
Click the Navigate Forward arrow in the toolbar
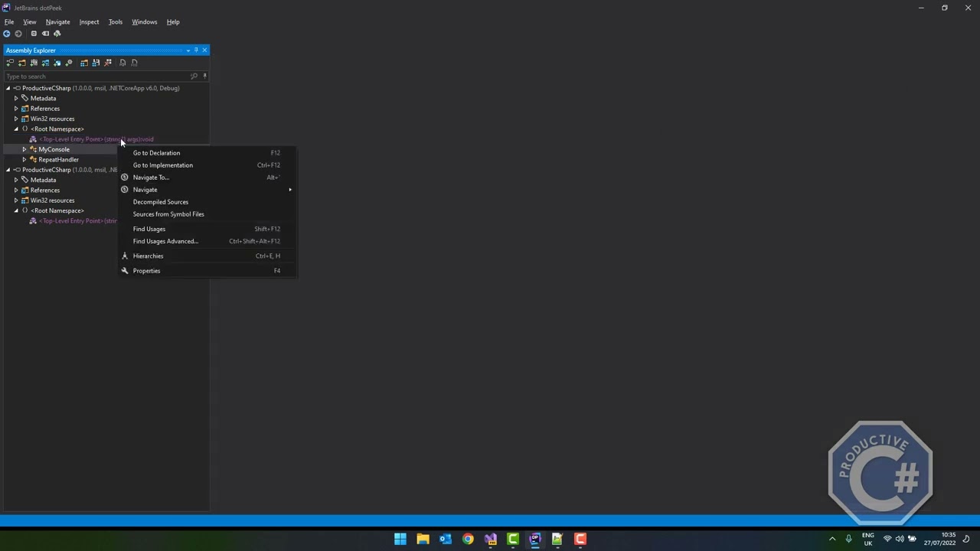pos(18,34)
